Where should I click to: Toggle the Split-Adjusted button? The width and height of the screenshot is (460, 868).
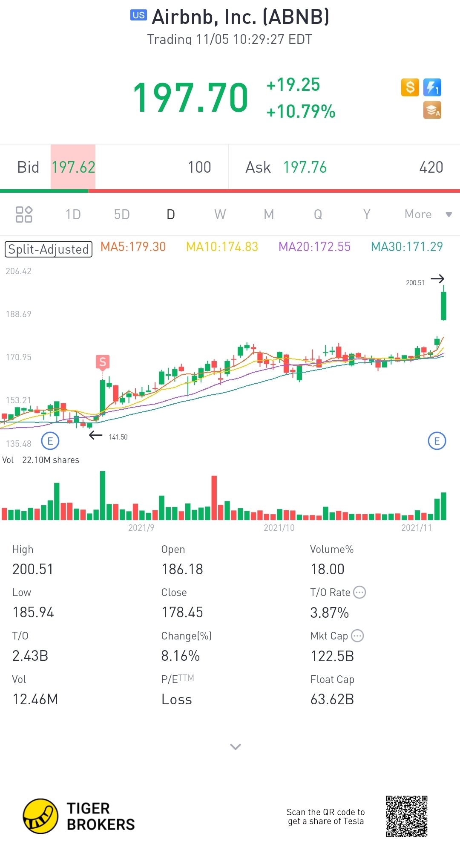49,249
